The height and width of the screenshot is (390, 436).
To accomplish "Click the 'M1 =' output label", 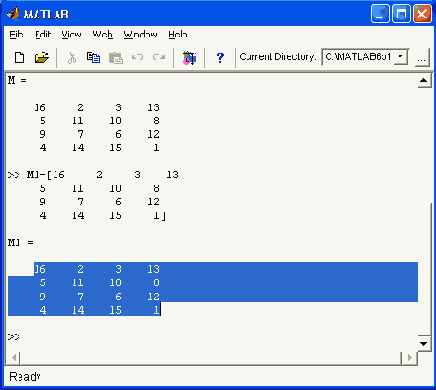I will click(21, 242).
